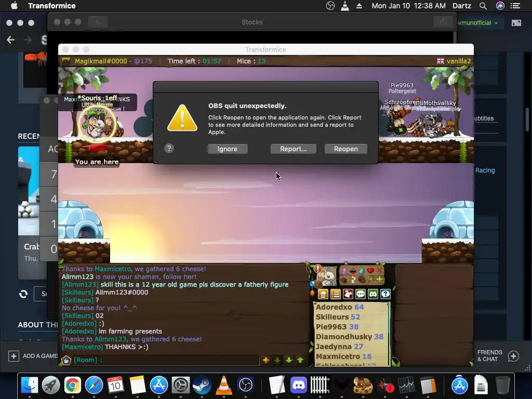Click Magikmail#0000 map author label
532x399 pixels.
pos(101,61)
